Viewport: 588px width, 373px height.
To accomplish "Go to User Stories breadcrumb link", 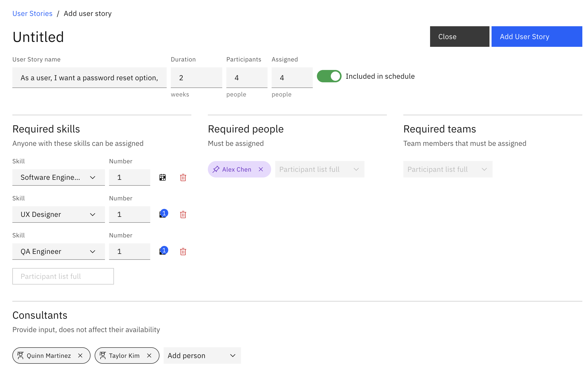I will (32, 13).
